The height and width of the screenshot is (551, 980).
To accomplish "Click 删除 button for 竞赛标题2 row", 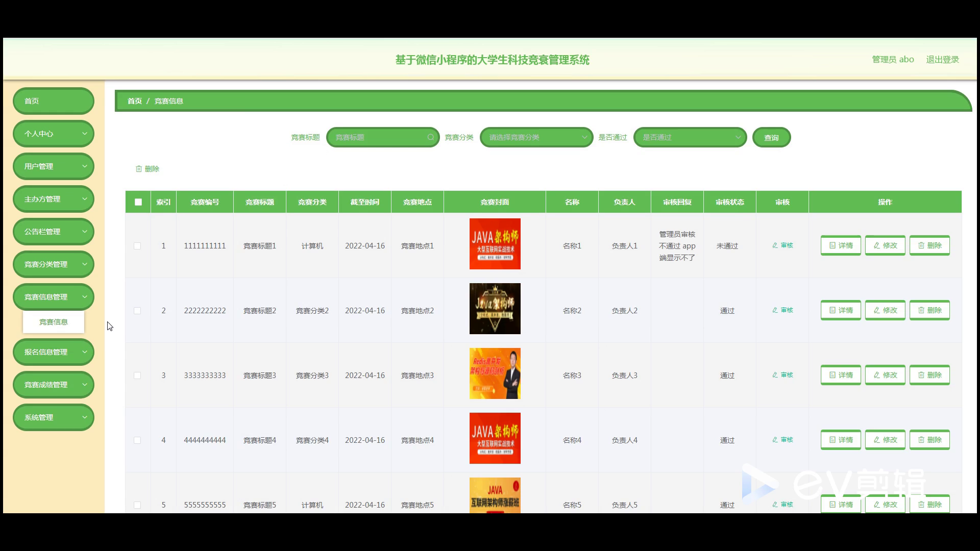I will [x=929, y=310].
